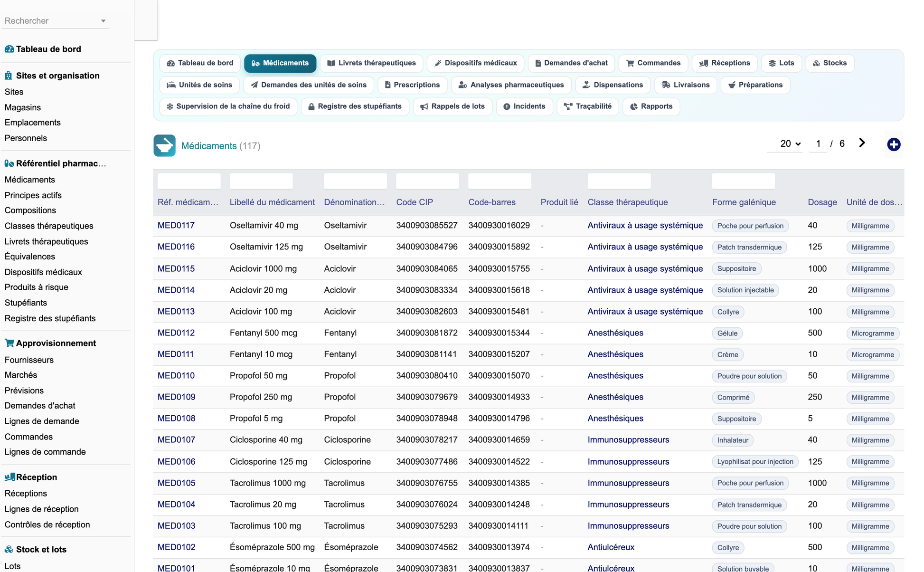Open Demandes des unités de soins tab
The image size is (924, 572).
pyautogui.click(x=309, y=85)
